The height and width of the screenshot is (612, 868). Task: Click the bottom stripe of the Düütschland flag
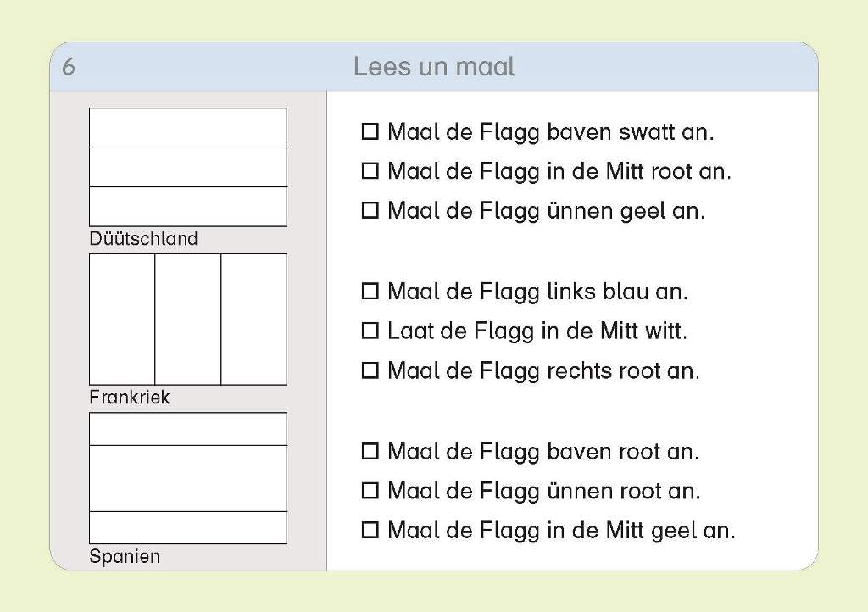187,206
